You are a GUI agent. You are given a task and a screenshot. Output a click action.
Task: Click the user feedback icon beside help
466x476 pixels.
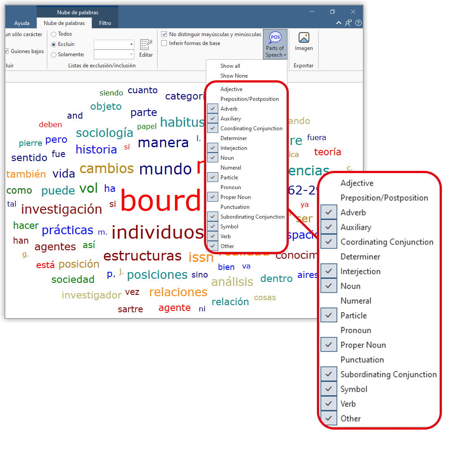pos(349,23)
